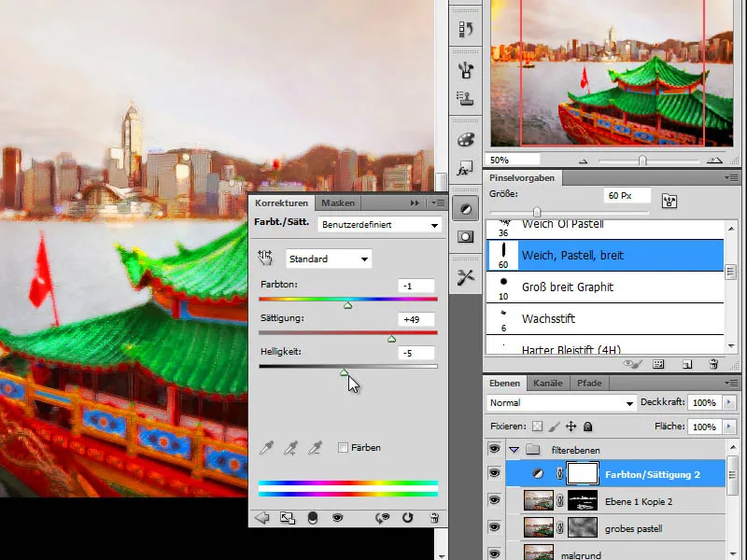The width and height of the screenshot is (747, 560).
Task: Open the Standard color range dropdown
Action: [x=329, y=259]
